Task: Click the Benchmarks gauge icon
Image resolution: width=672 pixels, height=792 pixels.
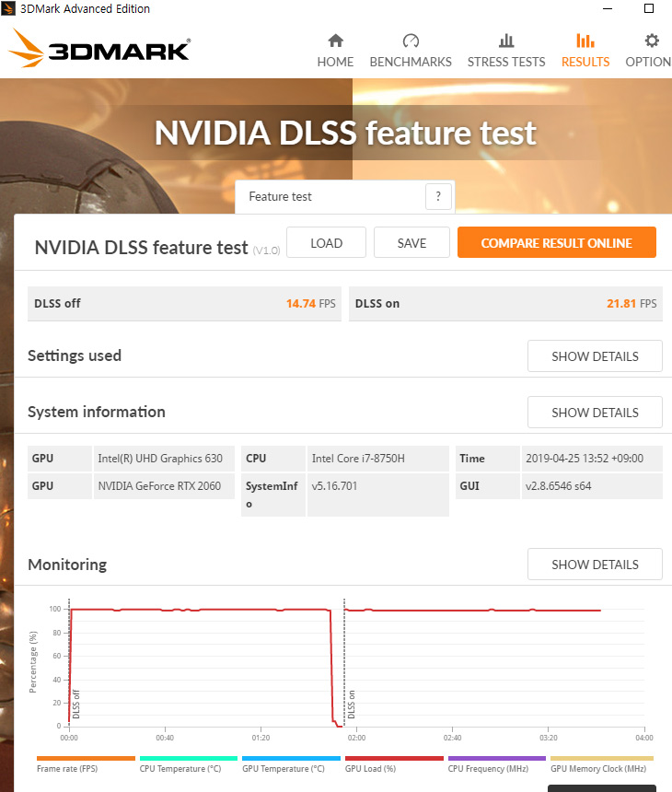Action: pos(411,41)
